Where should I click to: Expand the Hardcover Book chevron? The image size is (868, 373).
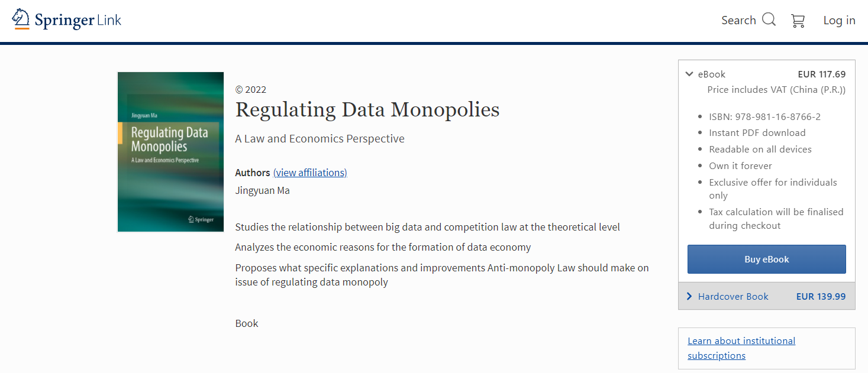click(x=689, y=296)
